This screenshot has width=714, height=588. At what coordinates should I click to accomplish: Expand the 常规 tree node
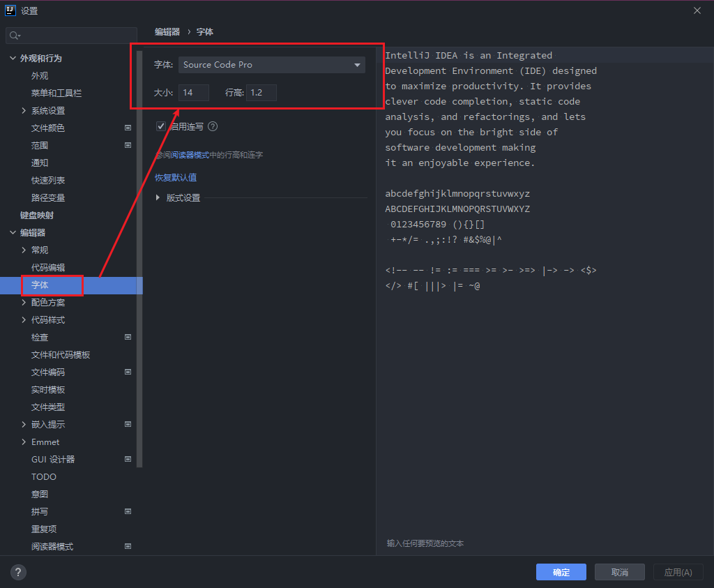[x=24, y=250]
